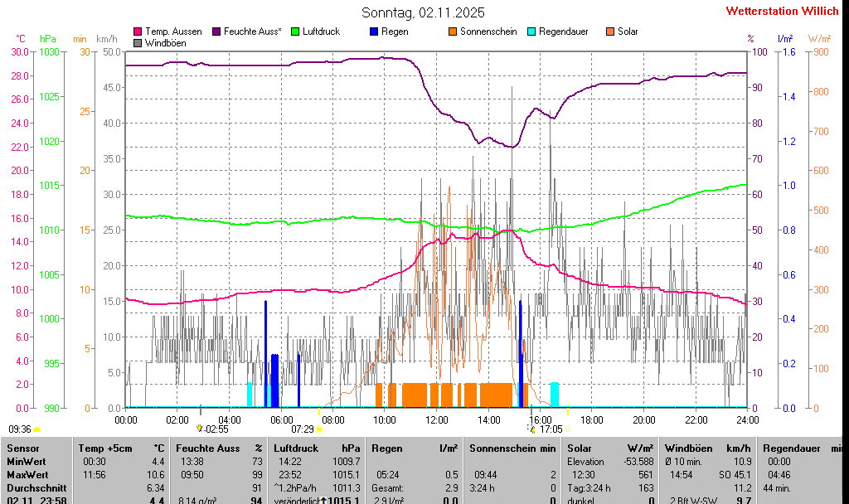Click the Sonntag, 02.11.2025 date title
The width and height of the screenshot is (849, 504).
[x=424, y=12]
